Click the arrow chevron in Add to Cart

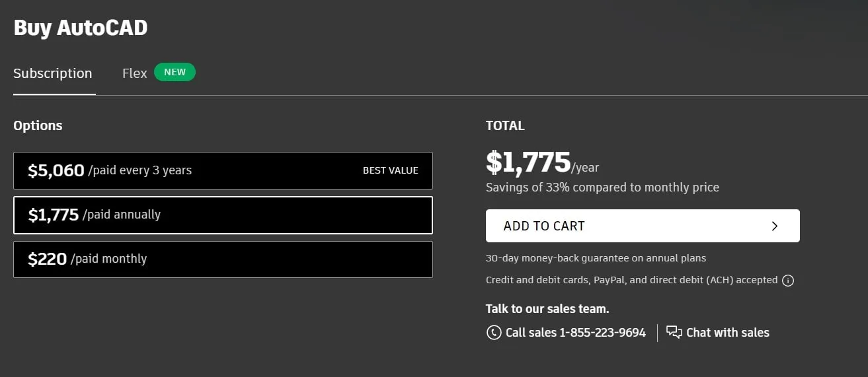(x=775, y=226)
